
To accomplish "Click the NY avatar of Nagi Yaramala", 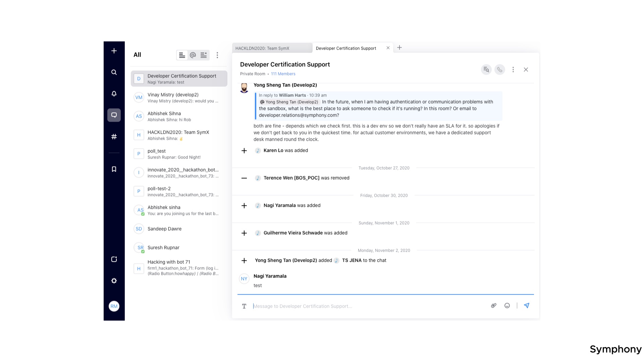I will tap(244, 279).
